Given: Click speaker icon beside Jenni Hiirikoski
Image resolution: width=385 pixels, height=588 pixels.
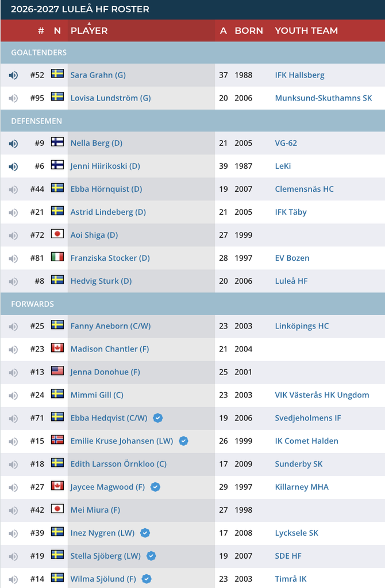Looking at the screenshot, I should [x=13, y=167].
